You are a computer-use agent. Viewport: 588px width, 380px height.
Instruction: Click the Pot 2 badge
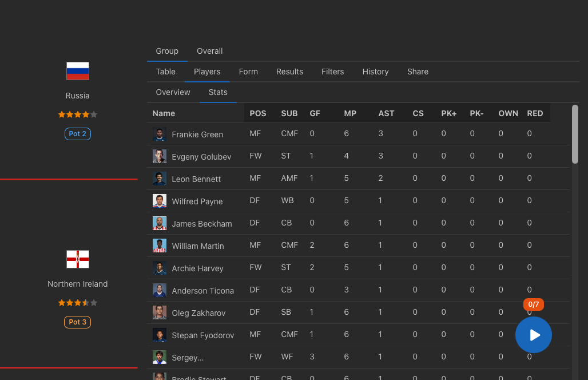78,134
